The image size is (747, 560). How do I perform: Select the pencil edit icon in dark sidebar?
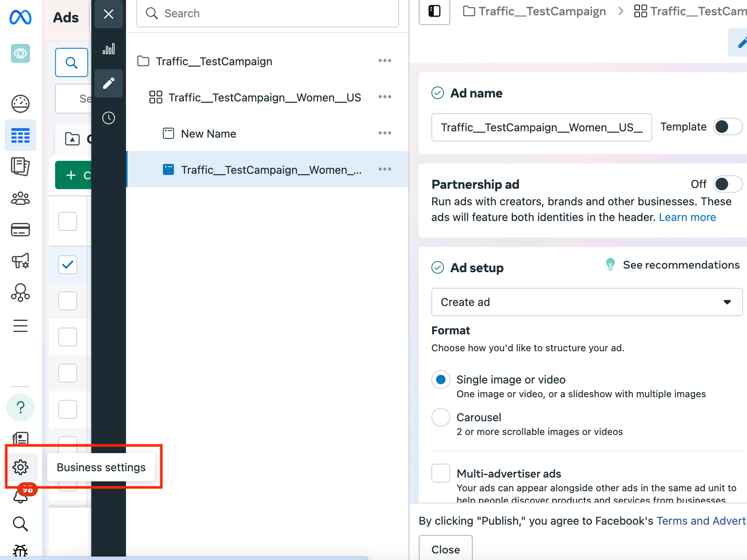click(108, 83)
